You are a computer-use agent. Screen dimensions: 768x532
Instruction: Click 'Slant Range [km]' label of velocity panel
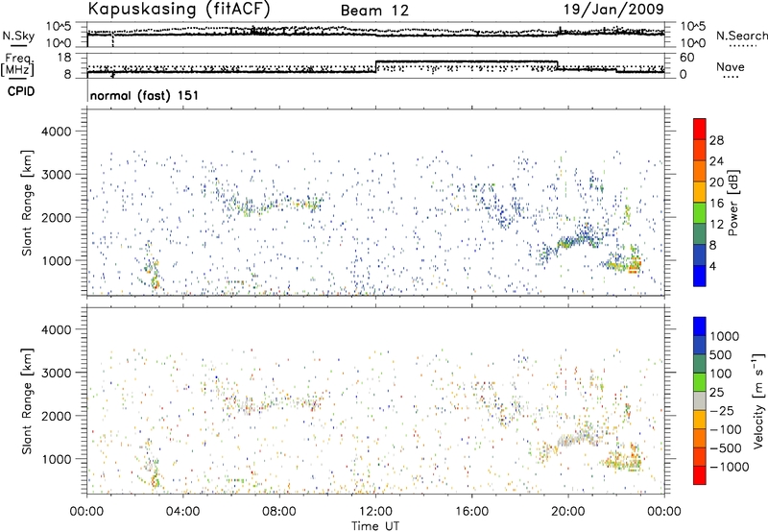(x=27, y=400)
